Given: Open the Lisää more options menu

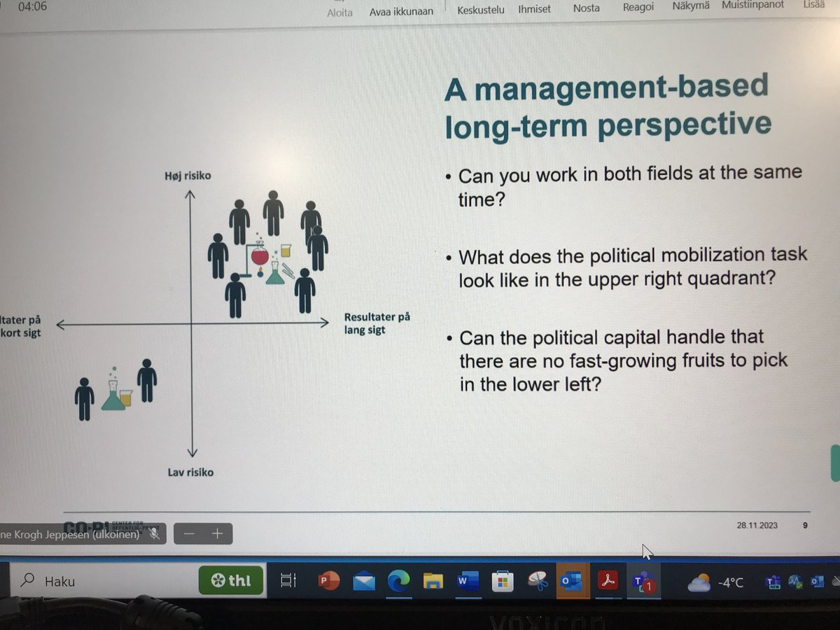Looking at the screenshot, I should click(x=813, y=5).
